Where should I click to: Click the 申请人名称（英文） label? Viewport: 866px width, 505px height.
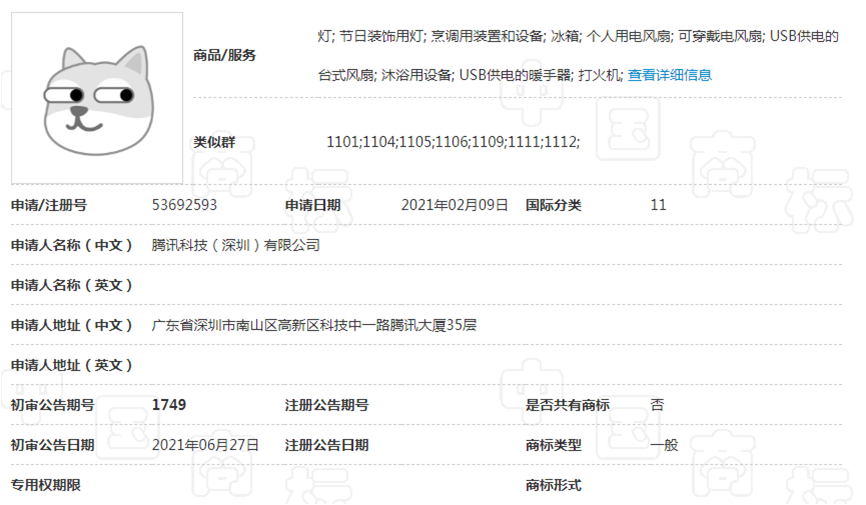click(x=72, y=285)
